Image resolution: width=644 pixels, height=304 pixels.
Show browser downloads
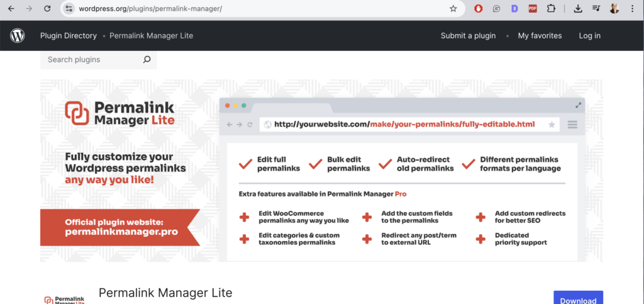(578, 8)
